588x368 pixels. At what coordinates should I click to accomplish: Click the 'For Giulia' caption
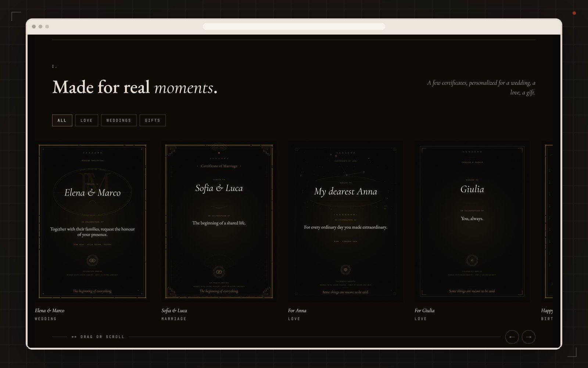pos(424,311)
